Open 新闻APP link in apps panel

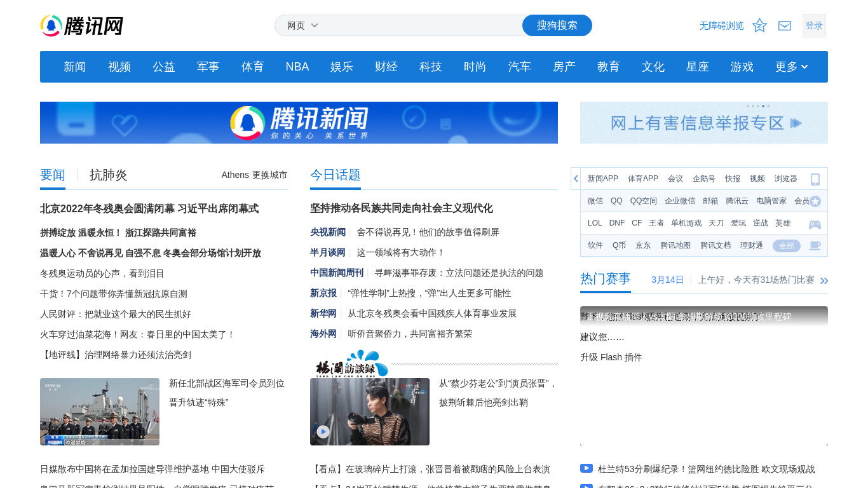603,179
